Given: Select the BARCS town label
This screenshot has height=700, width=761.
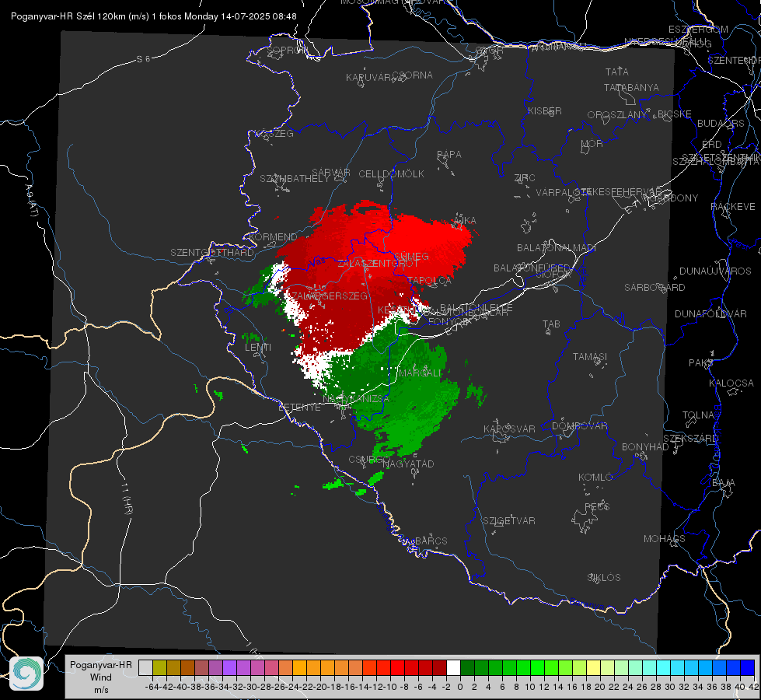Looking at the screenshot, I should click(x=431, y=541).
